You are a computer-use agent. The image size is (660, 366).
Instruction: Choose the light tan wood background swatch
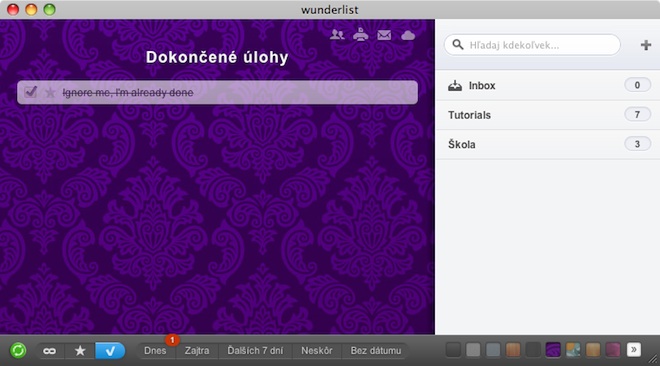pos(593,350)
